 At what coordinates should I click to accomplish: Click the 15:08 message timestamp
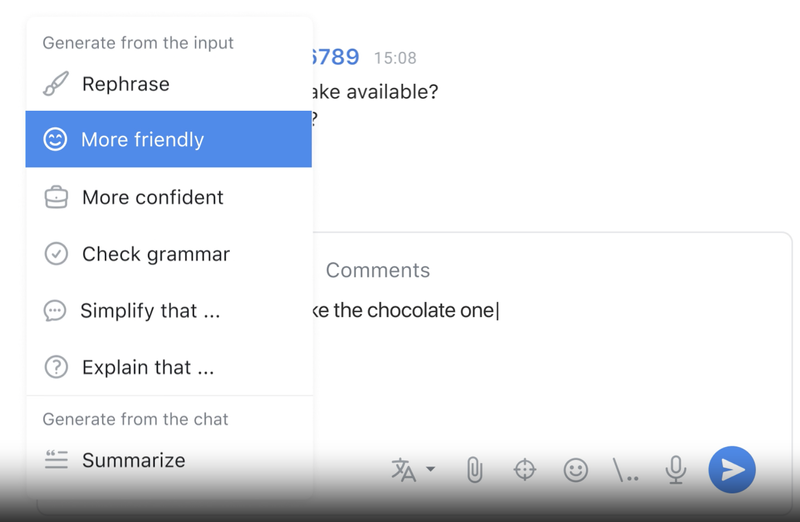click(395, 58)
